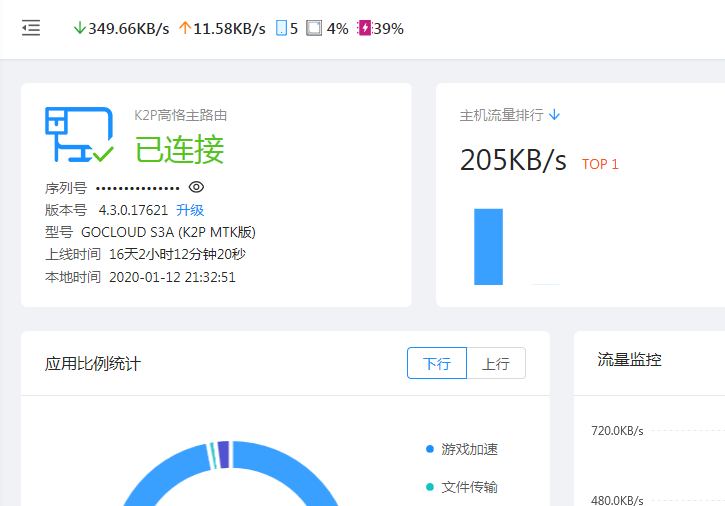Open connected devices count icon
725x506 pixels.
[281, 29]
